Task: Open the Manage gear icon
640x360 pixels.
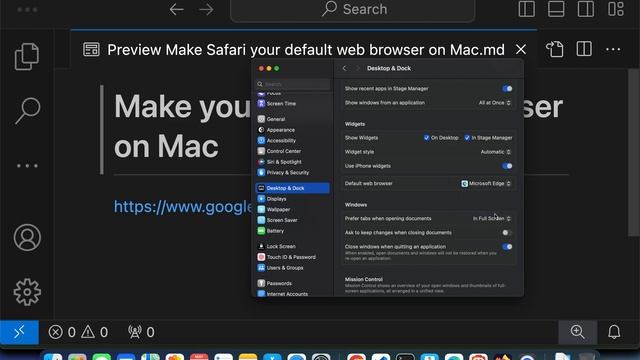Action: (x=27, y=292)
